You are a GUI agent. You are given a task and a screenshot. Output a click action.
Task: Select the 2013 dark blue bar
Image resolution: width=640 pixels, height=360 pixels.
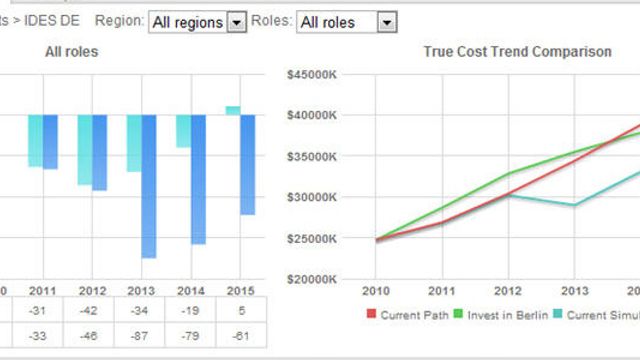(x=149, y=187)
